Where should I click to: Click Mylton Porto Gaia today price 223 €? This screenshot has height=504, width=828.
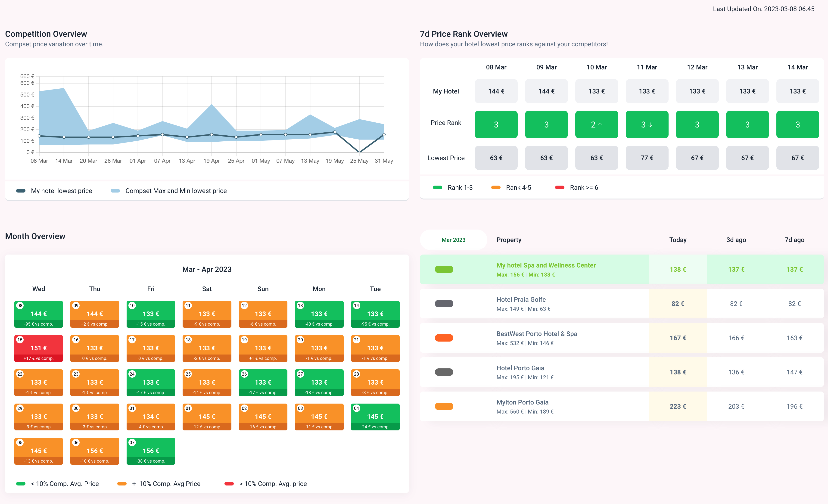coord(677,407)
